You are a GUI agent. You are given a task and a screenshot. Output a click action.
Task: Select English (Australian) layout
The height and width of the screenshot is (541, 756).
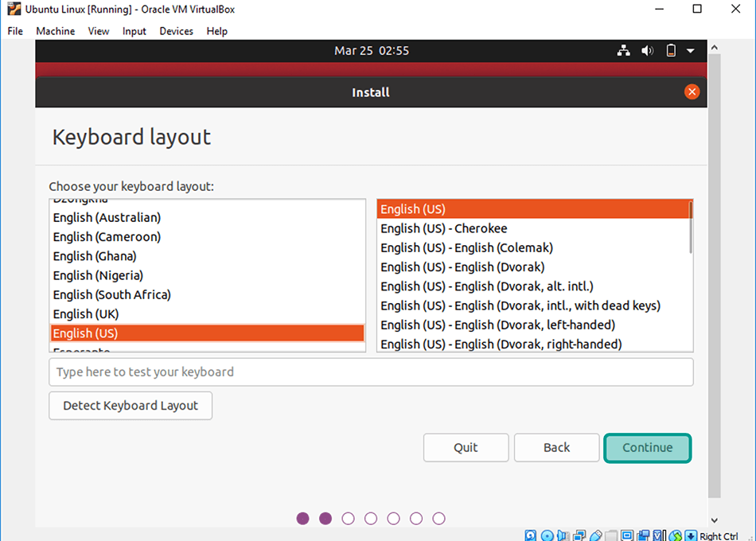(208, 217)
